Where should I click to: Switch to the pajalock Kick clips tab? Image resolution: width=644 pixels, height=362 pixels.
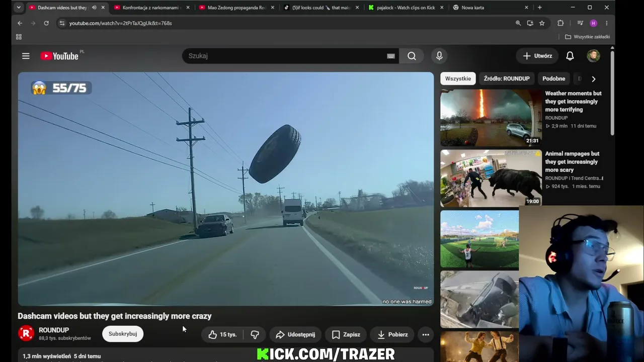point(407,8)
